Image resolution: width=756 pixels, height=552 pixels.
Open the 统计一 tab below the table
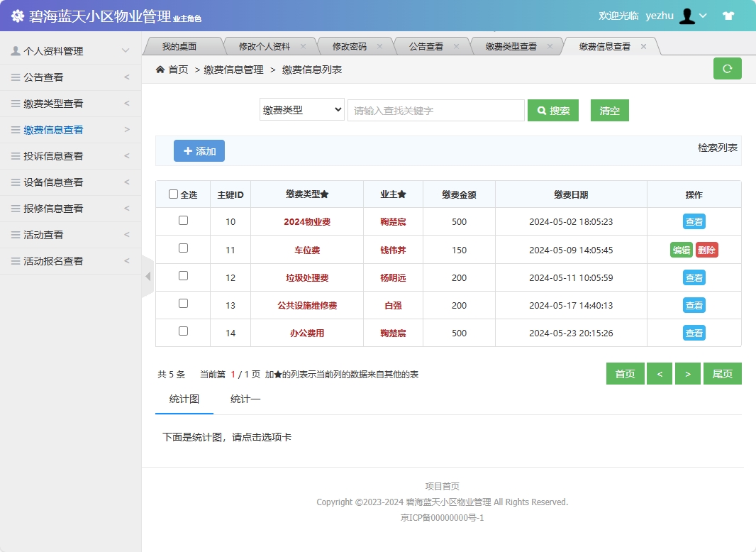click(245, 399)
